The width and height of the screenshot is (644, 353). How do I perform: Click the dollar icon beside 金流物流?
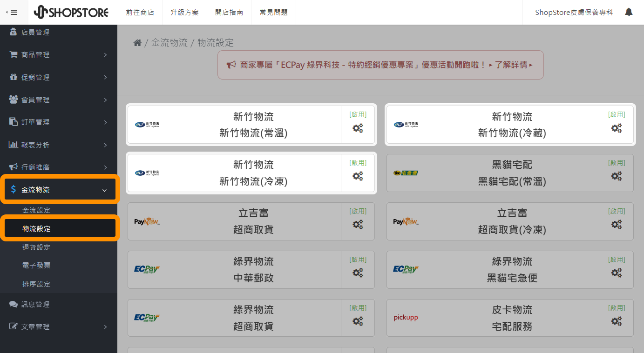[x=13, y=189]
